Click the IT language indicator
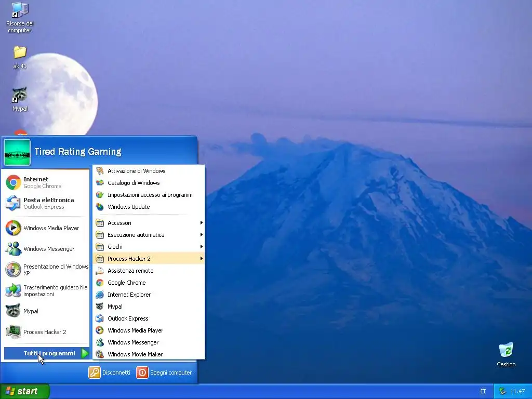The image size is (532, 399). coord(483,391)
